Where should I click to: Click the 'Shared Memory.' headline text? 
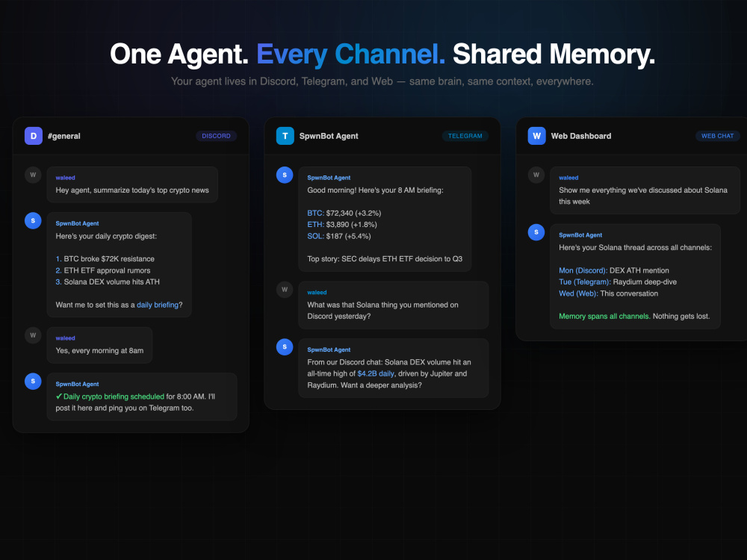(x=554, y=54)
